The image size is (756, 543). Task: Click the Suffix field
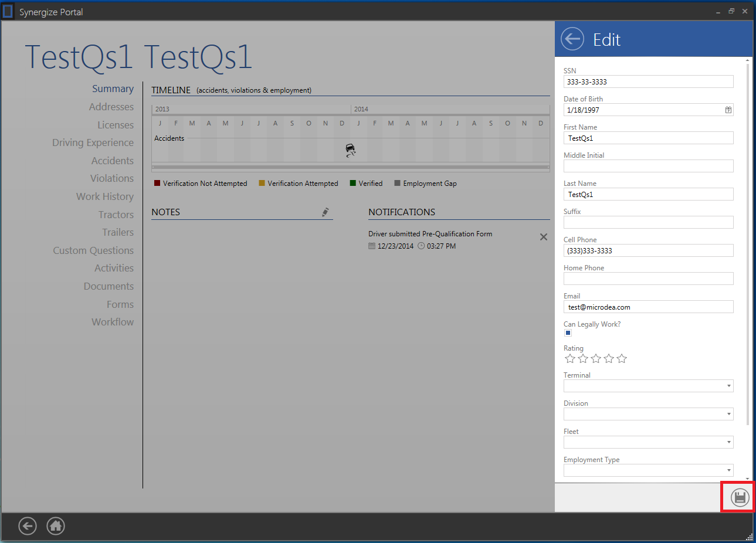(x=648, y=222)
